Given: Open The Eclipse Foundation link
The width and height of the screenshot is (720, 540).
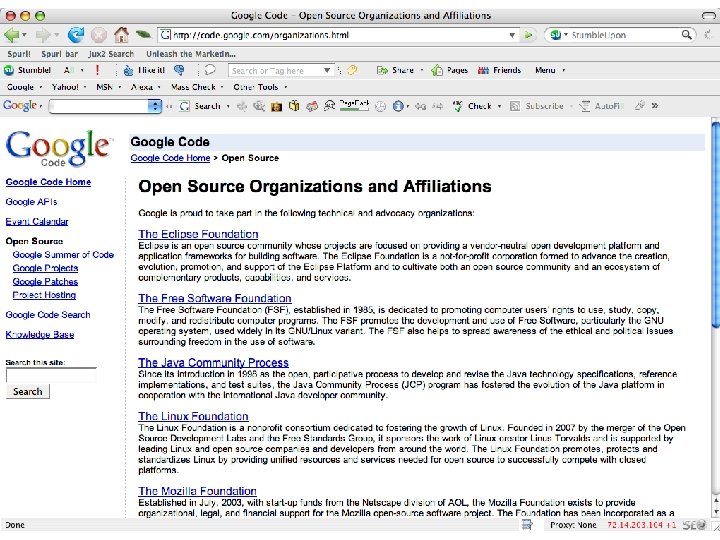Looking at the screenshot, I should [198, 234].
